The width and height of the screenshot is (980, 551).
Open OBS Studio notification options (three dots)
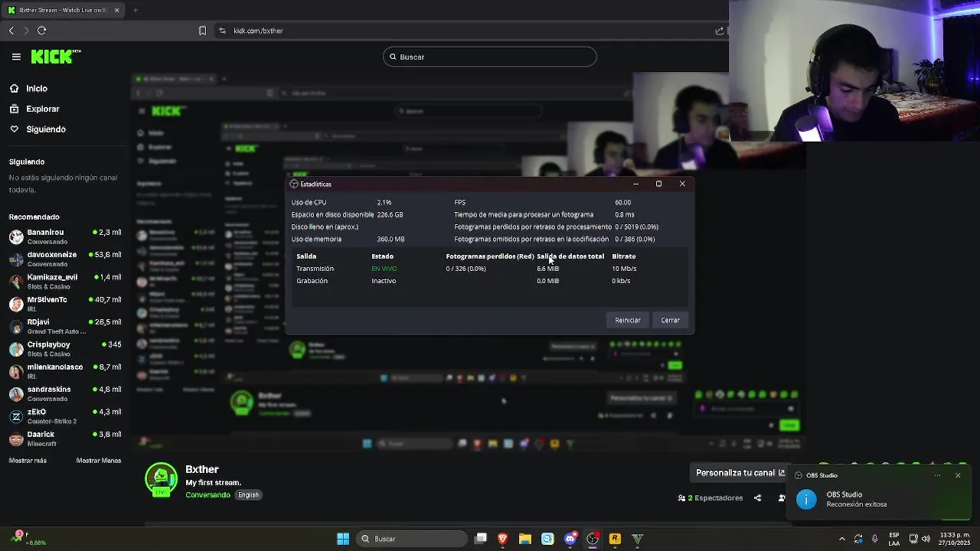937,475
